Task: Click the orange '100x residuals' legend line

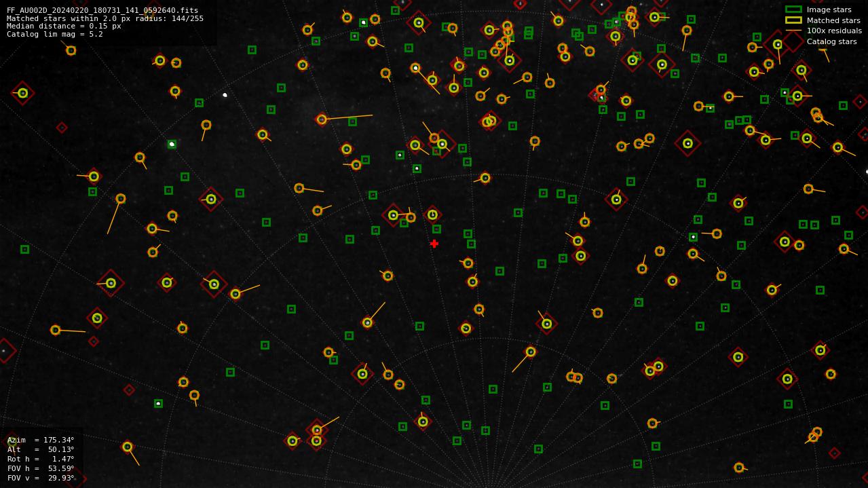Action: pyautogui.click(x=793, y=31)
